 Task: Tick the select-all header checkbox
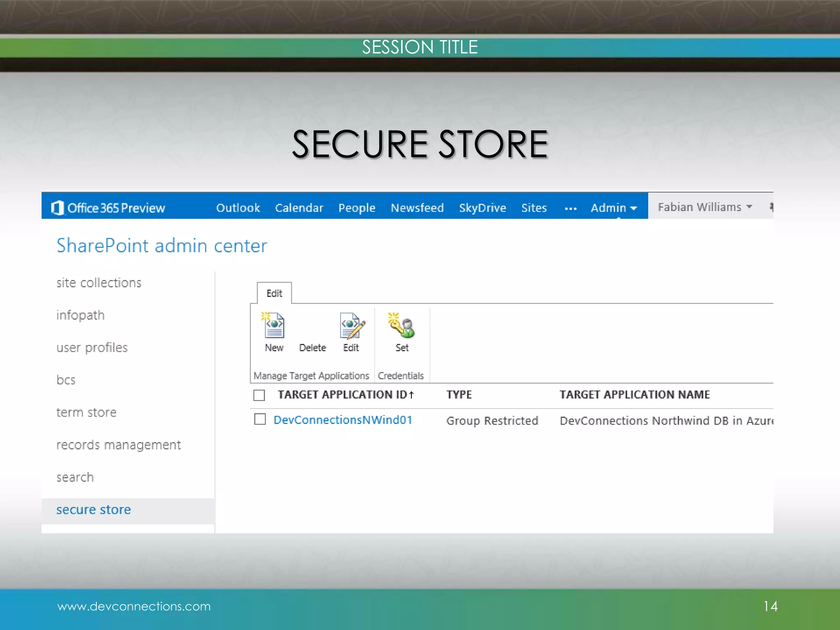tap(259, 395)
